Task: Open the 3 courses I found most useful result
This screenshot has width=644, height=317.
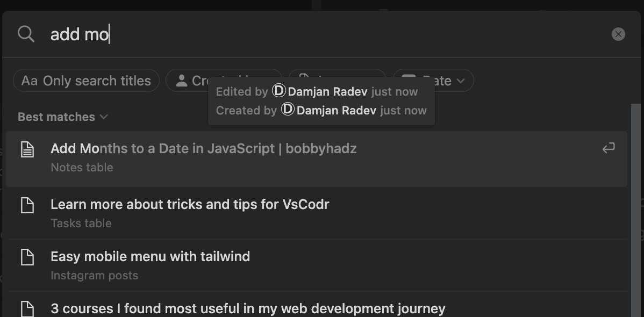Action: (x=317, y=305)
